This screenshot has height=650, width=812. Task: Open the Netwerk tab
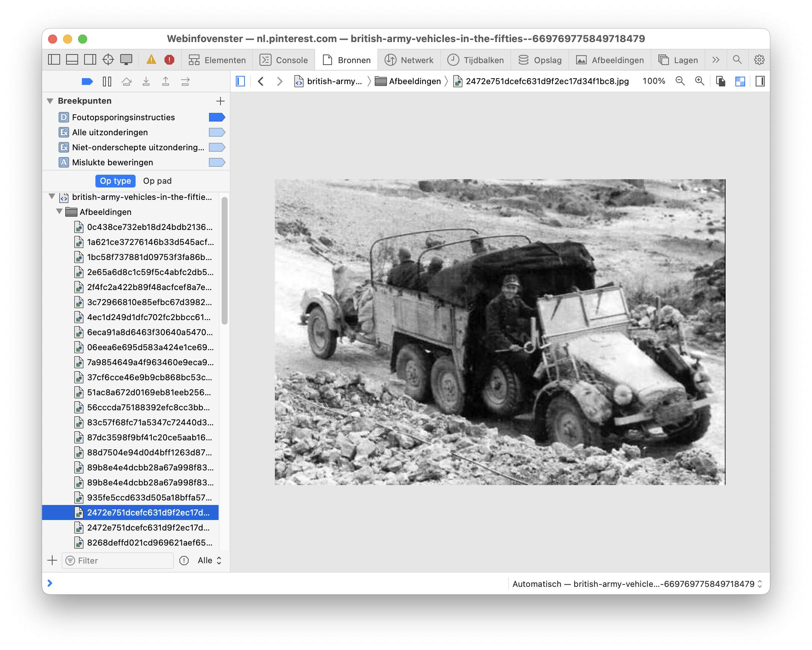[409, 60]
